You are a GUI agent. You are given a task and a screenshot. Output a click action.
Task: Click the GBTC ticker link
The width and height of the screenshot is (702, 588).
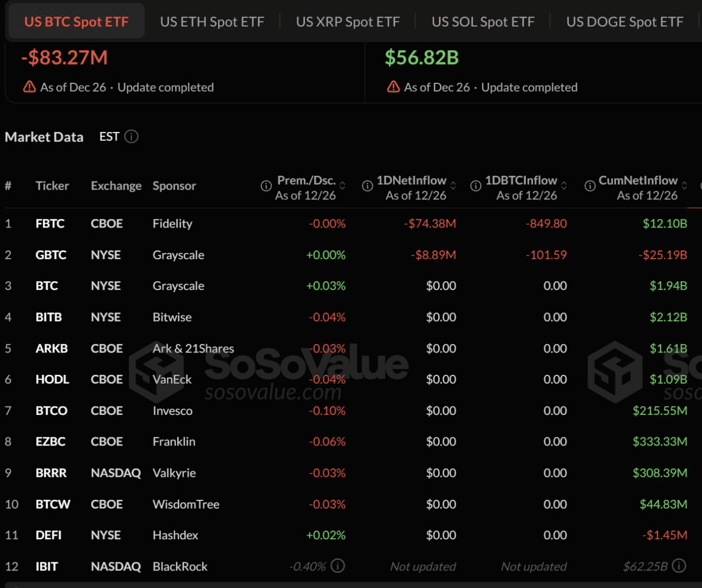click(51, 254)
